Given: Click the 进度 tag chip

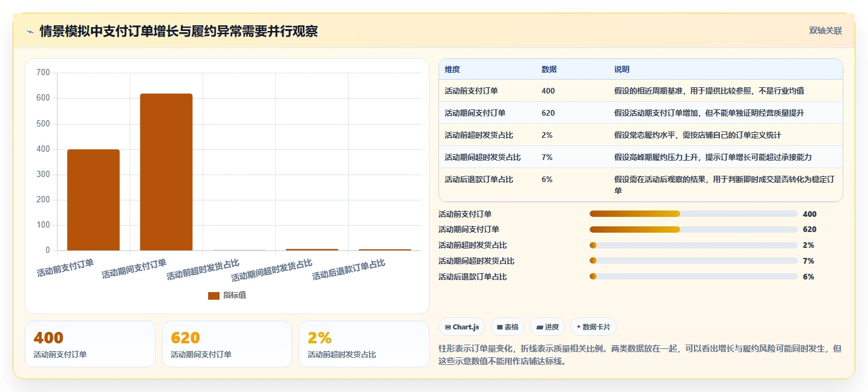Looking at the screenshot, I should (547, 327).
